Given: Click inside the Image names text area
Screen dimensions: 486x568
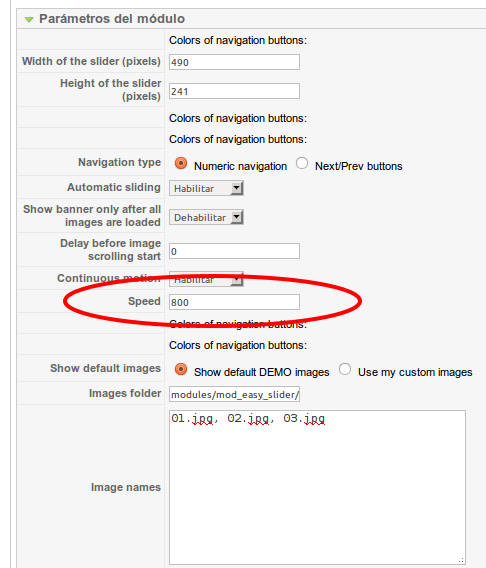Looking at the screenshot, I should coord(317,487).
